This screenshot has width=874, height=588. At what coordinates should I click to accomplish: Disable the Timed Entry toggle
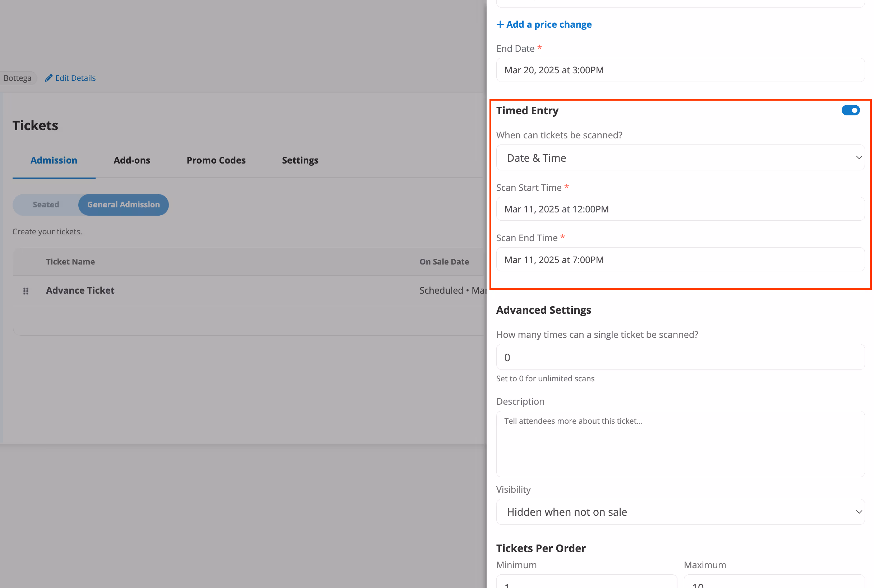850,110
